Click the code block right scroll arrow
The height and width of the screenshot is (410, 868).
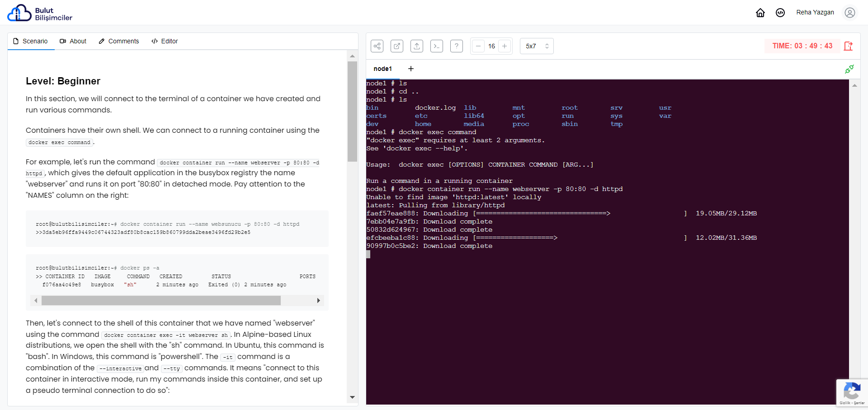(319, 300)
